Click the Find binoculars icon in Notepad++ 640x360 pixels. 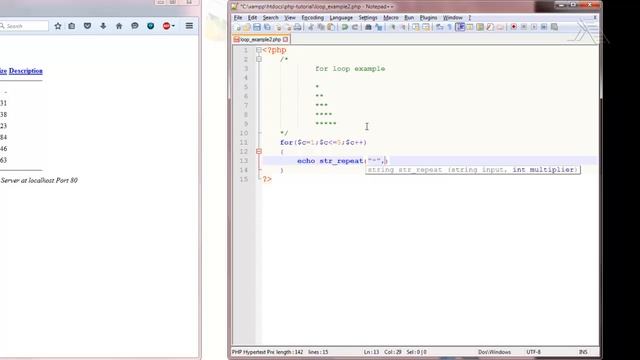pyautogui.click(x=368, y=27)
